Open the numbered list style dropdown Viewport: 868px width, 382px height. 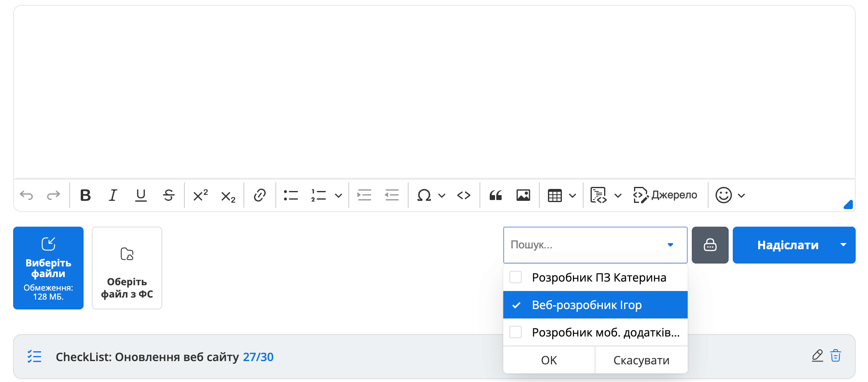(x=339, y=196)
